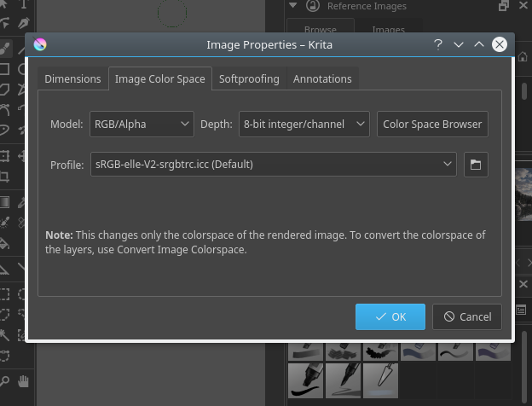Viewport: 532px width, 406px height.
Task: Confirm with the OK button
Action: 390,316
